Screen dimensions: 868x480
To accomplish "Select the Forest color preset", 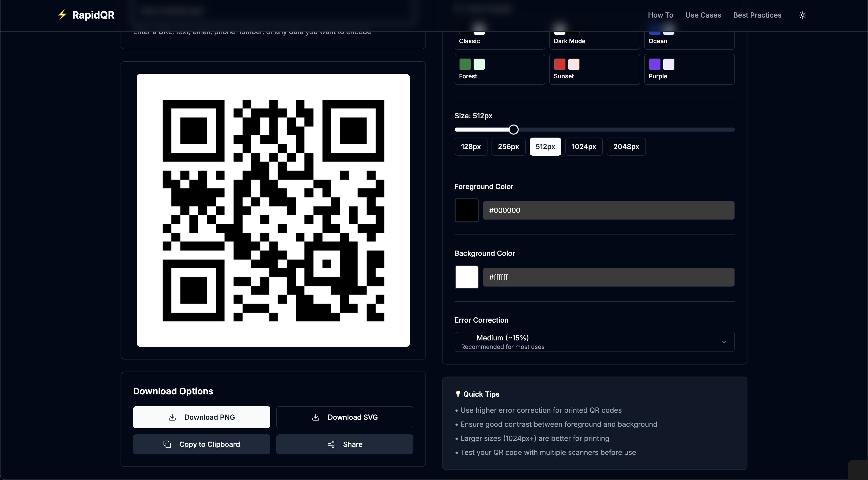I will pos(500,69).
